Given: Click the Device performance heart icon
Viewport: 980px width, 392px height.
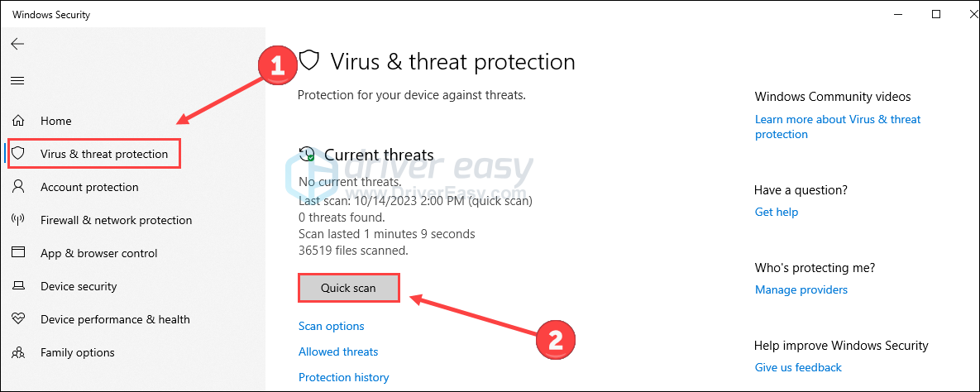Looking at the screenshot, I should 19,319.
